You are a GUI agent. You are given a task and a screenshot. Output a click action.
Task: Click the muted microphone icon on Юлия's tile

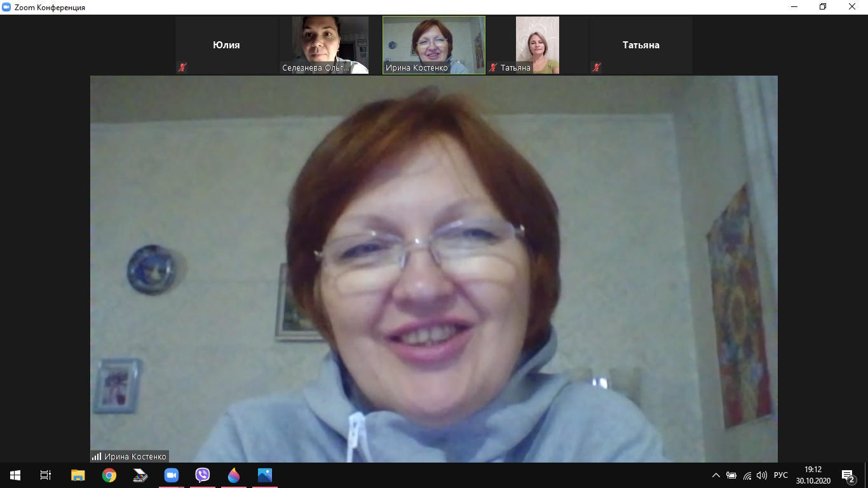pyautogui.click(x=182, y=67)
